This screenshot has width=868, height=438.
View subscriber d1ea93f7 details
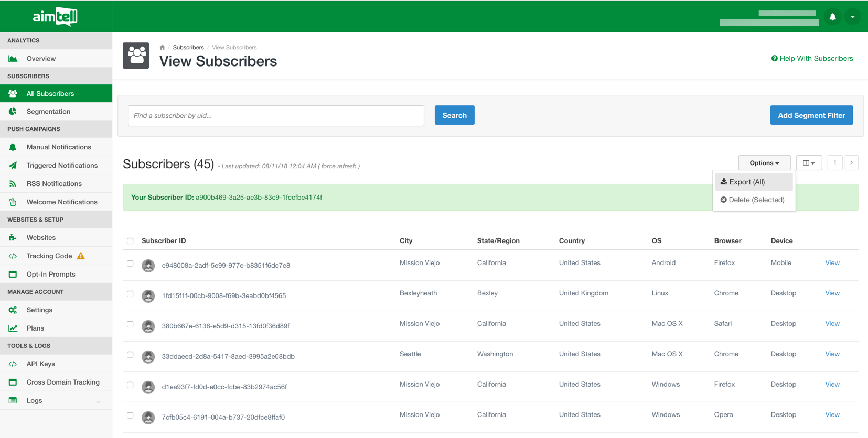(832, 385)
